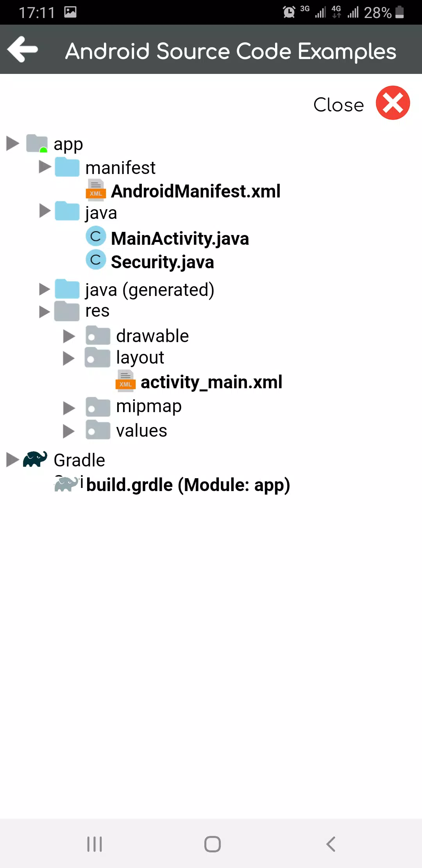Click the class icon beside MainActivity.java
Screen dimensions: 422x868
(96, 237)
